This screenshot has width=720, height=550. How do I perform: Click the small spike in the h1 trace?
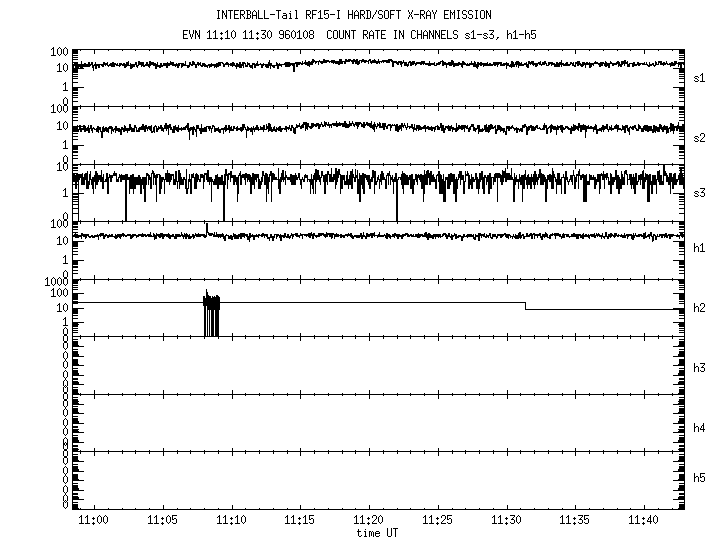coord(206,229)
